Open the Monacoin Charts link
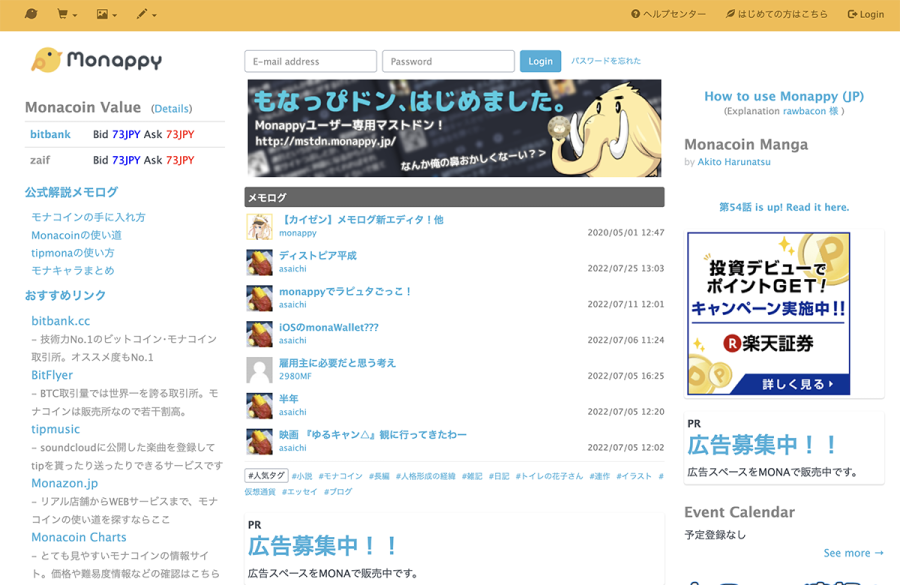 [79, 537]
